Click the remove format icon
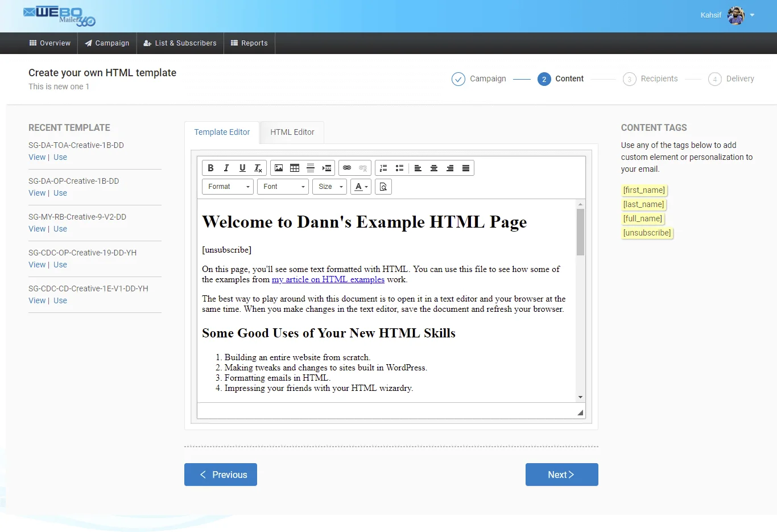777x532 pixels. pos(258,168)
